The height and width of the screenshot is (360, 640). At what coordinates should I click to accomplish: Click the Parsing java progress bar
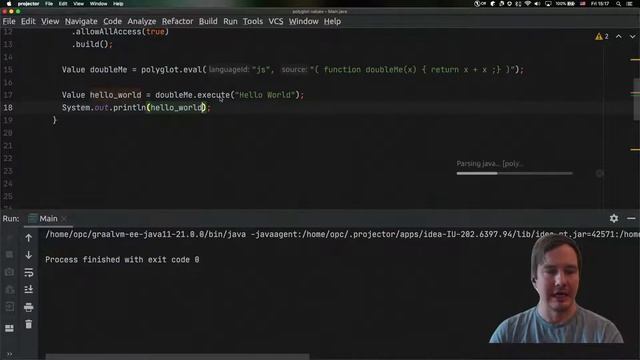coord(514,173)
